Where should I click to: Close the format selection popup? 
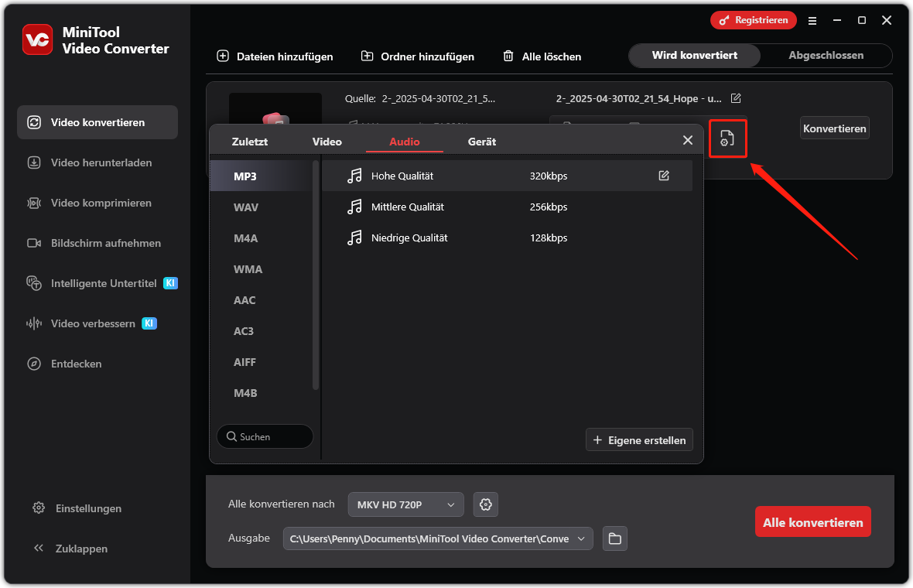688,140
